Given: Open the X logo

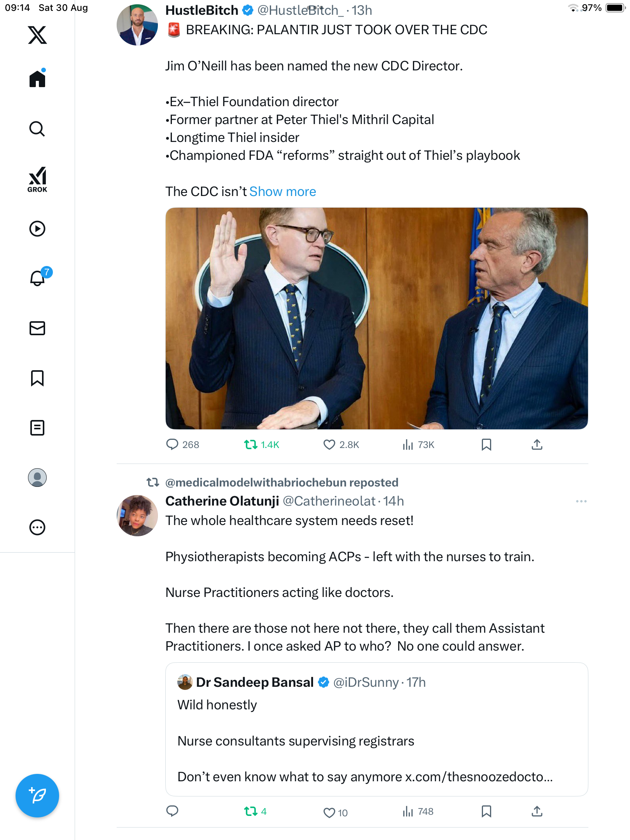Looking at the screenshot, I should 37,35.
